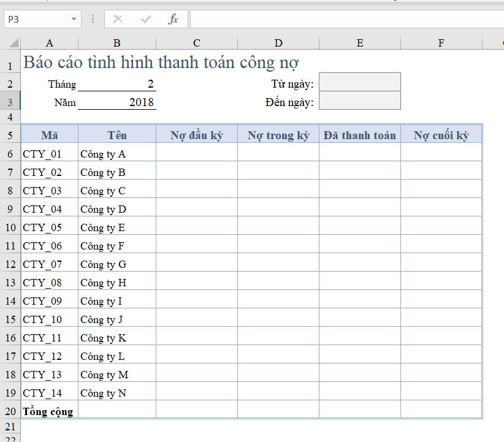Image resolution: width=504 pixels, height=442 pixels.
Task: Select column A header
Action: pyautogui.click(x=49, y=42)
